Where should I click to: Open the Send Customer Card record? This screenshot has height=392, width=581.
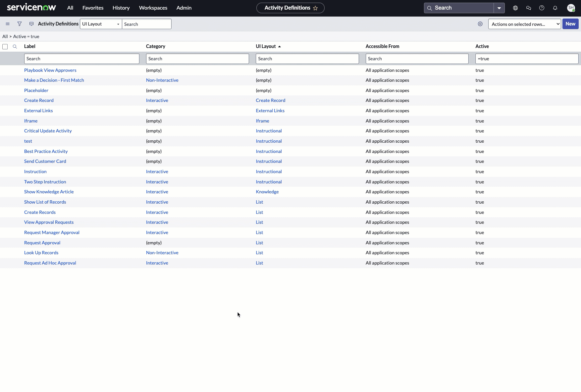coord(45,161)
